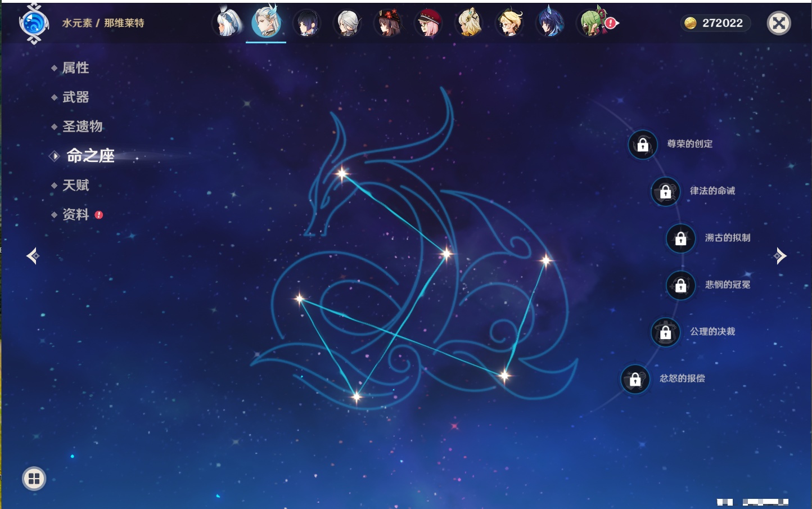Click the 悲悯的冠冕 constellation label
This screenshot has width=812, height=509.
tap(728, 285)
